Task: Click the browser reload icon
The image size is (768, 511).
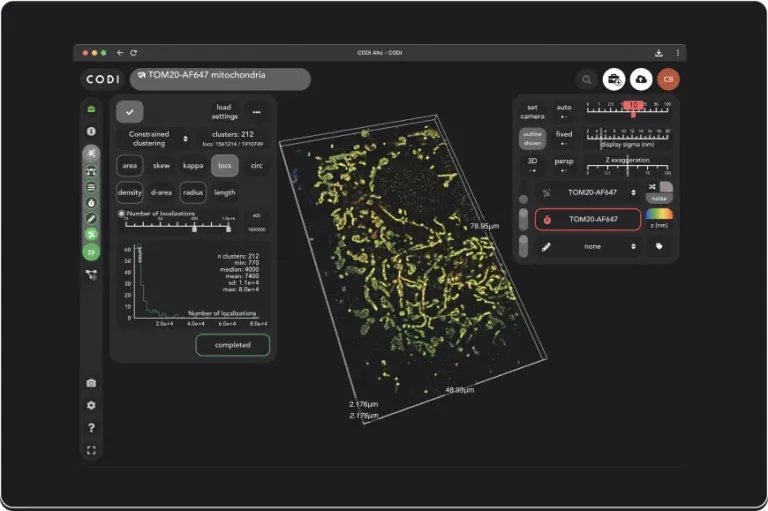Action: pos(134,53)
